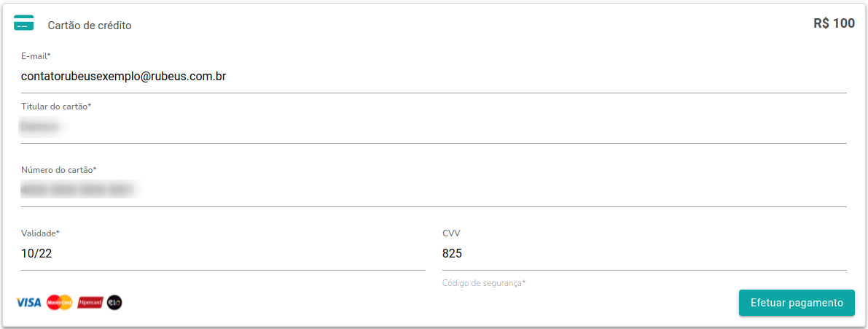Image resolution: width=868 pixels, height=329 pixels.
Task: Click the Efetuar pagamento button
Action: [797, 303]
